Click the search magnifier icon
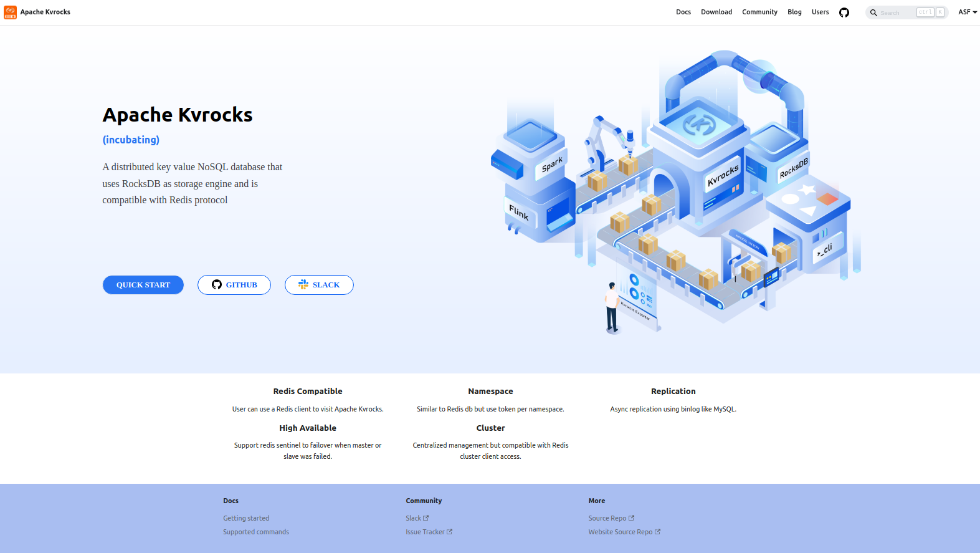980x553 pixels. [873, 12]
